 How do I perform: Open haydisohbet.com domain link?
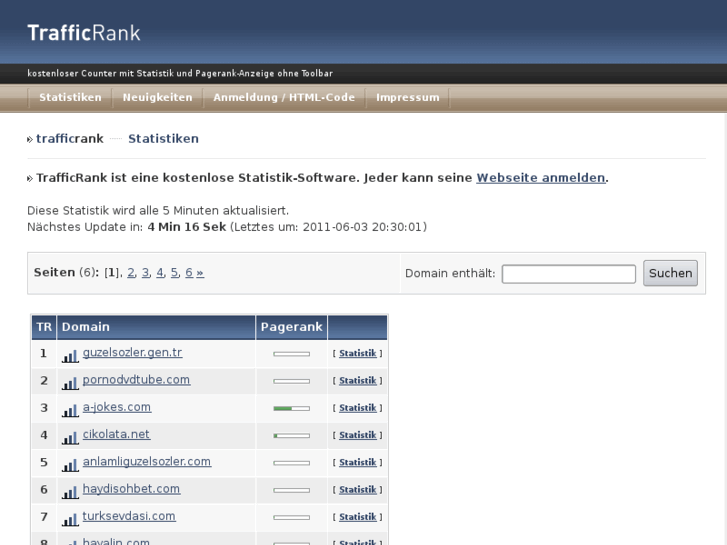pos(131,489)
